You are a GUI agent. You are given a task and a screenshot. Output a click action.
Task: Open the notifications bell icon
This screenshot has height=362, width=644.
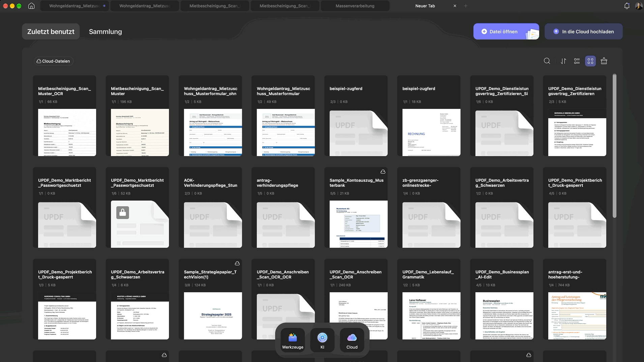point(627,6)
